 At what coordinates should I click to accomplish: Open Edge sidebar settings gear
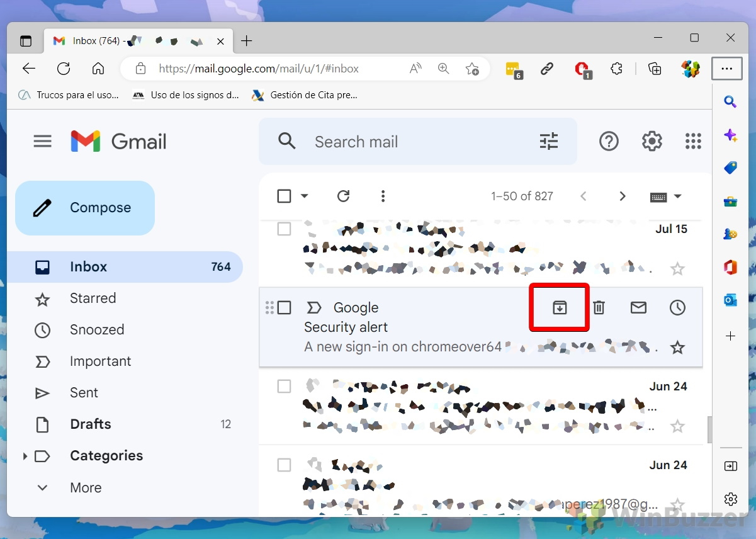click(730, 499)
